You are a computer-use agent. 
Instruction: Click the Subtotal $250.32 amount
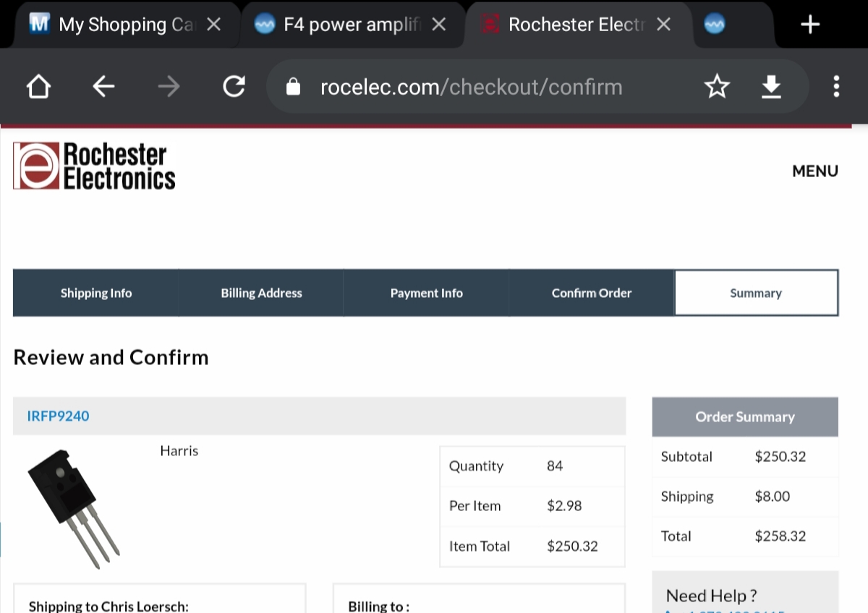[x=780, y=456]
